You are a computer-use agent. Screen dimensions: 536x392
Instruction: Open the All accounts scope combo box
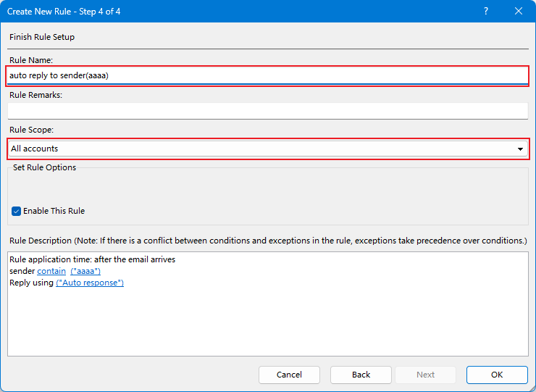pos(268,149)
